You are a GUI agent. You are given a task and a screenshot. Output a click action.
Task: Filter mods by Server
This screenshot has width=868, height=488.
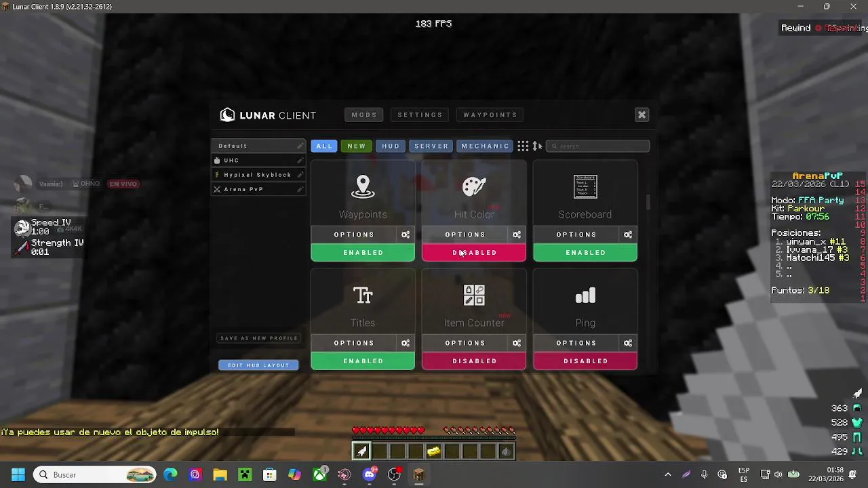(431, 146)
